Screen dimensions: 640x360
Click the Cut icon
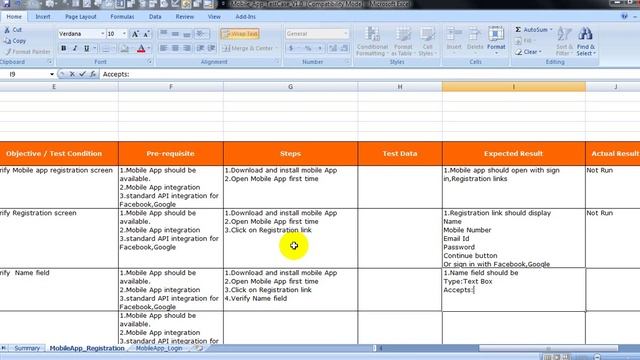tap(7, 30)
